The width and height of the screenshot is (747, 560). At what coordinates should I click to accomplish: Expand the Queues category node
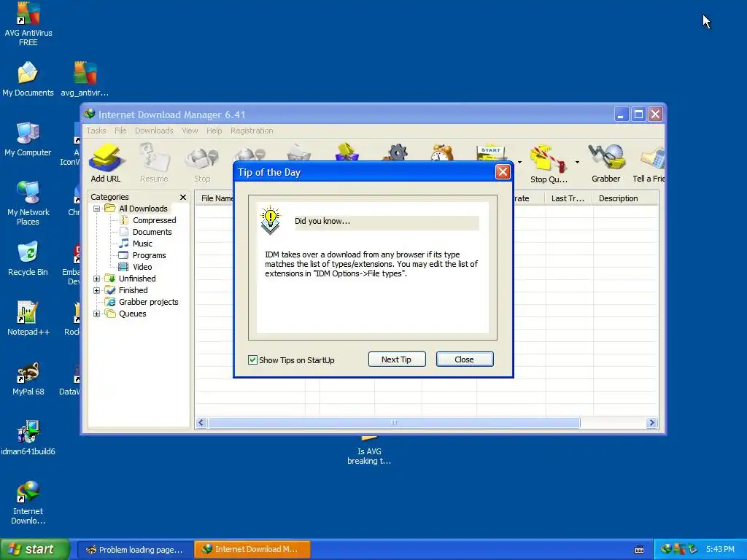[x=97, y=314]
